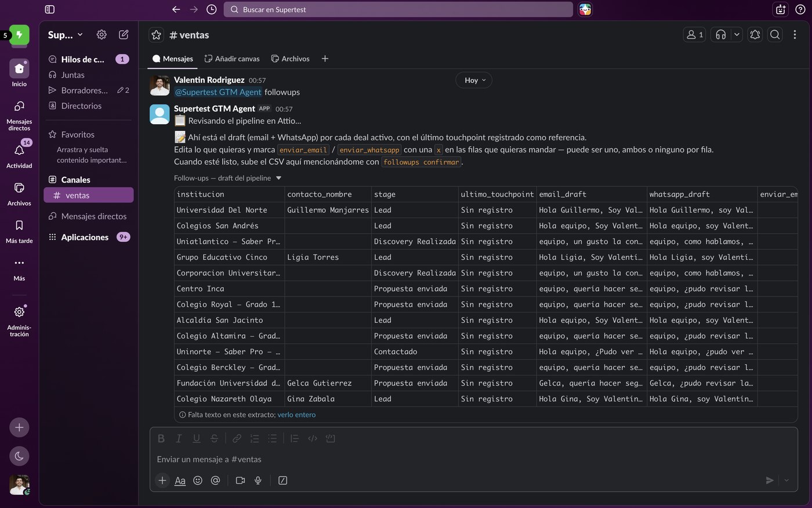
Task: Click the Buscar en Supertest search field
Action: click(x=398, y=9)
